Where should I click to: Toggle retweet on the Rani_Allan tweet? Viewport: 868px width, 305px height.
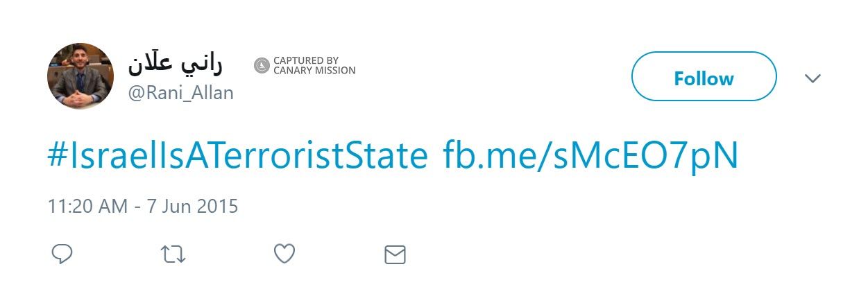[x=173, y=254]
